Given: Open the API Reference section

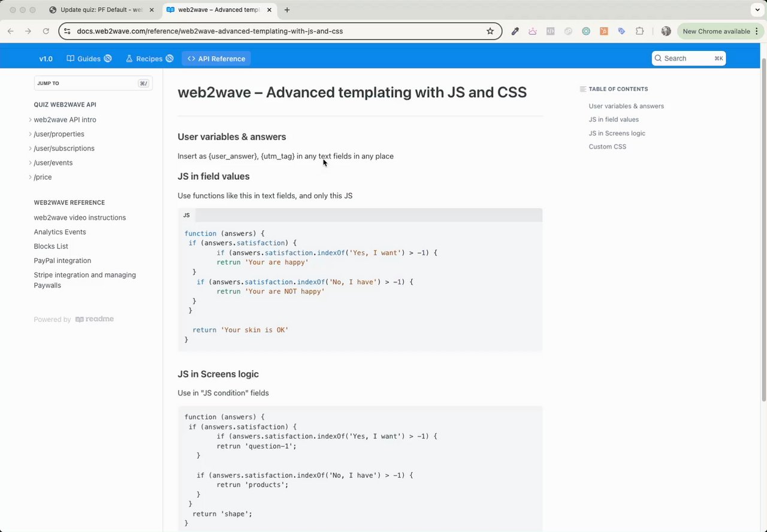Looking at the screenshot, I should [216, 59].
